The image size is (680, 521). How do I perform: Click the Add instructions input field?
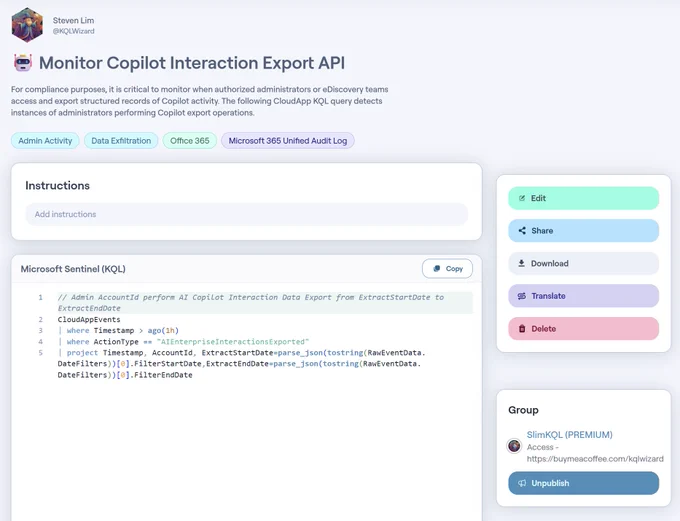pyautogui.click(x=247, y=214)
